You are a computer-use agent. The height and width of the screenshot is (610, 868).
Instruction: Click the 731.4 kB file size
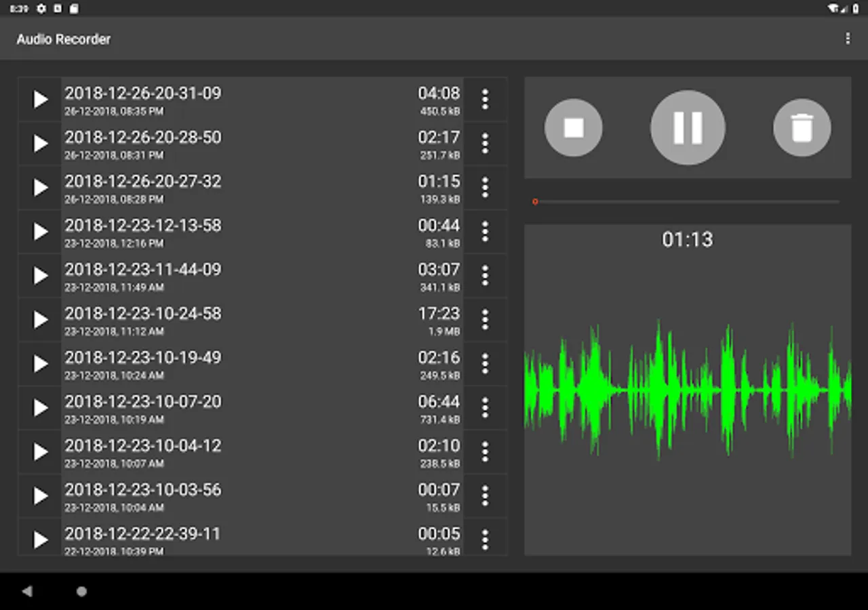440,420
